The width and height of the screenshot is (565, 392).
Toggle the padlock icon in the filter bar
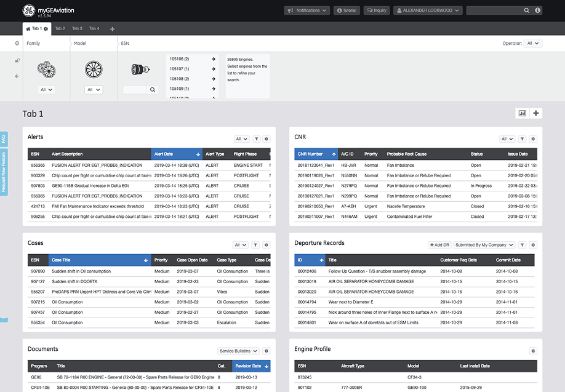point(17,60)
